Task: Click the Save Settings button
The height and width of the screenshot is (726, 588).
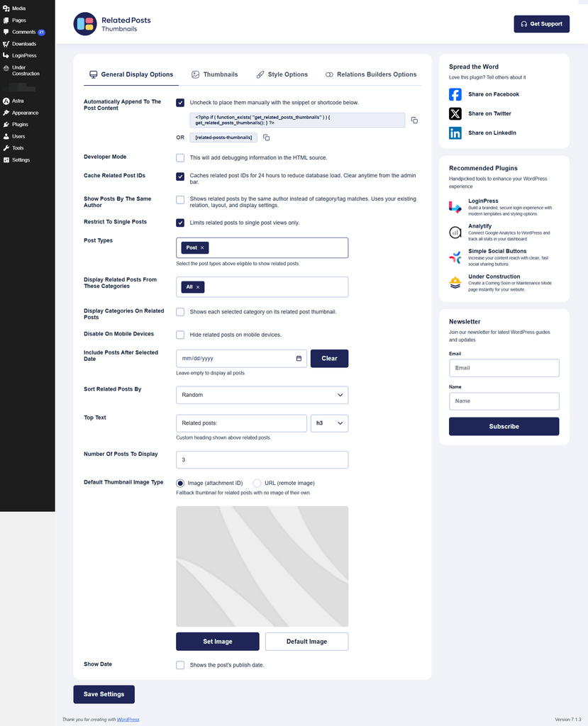Action: [x=104, y=694]
